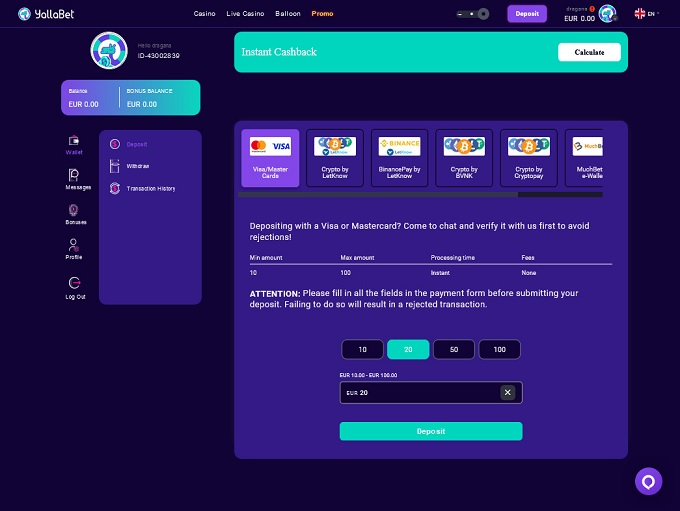Select Visa/Master Cards payment method
The height and width of the screenshot is (511, 680).
pyautogui.click(x=270, y=158)
